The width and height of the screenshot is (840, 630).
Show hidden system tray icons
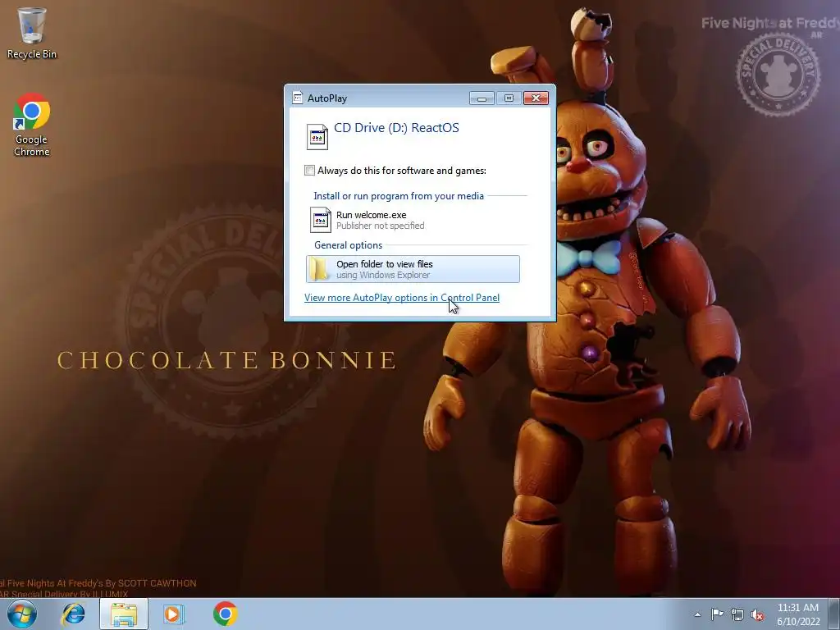point(697,614)
